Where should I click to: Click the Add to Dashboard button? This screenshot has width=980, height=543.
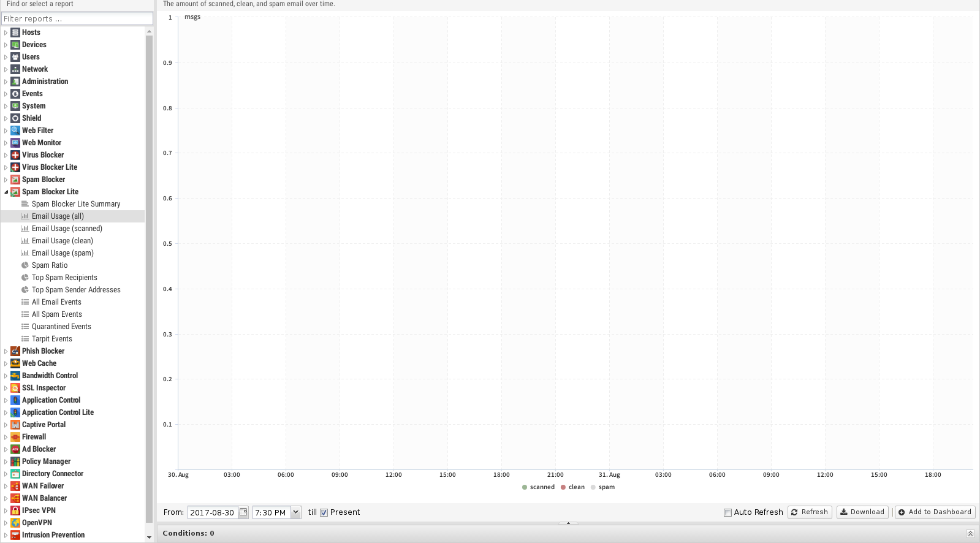coord(935,512)
